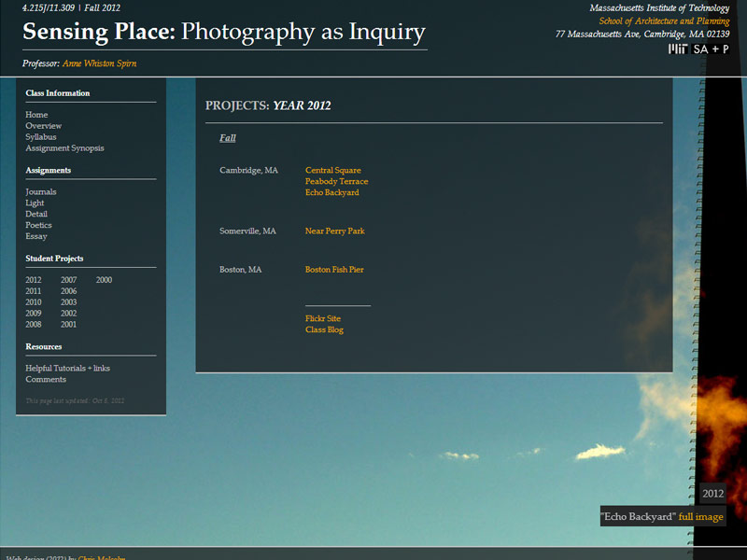The height and width of the screenshot is (560, 747).
Task: View 2007 student projects
Action: coord(68,280)
